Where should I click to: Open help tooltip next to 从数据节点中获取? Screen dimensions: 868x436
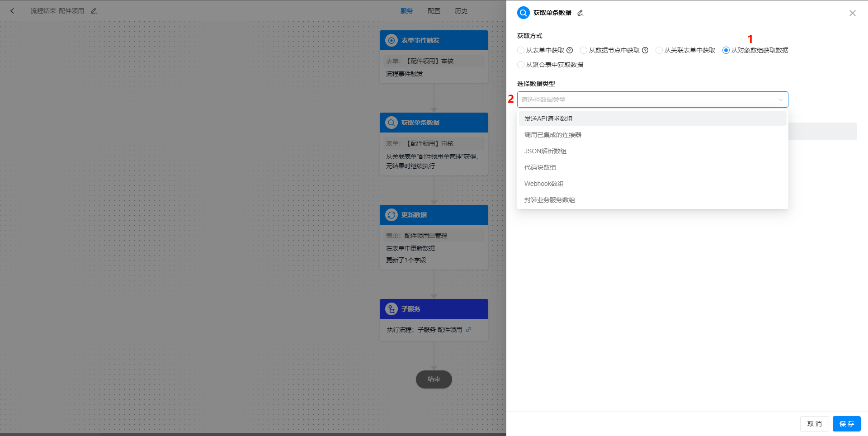click(645, 50)
